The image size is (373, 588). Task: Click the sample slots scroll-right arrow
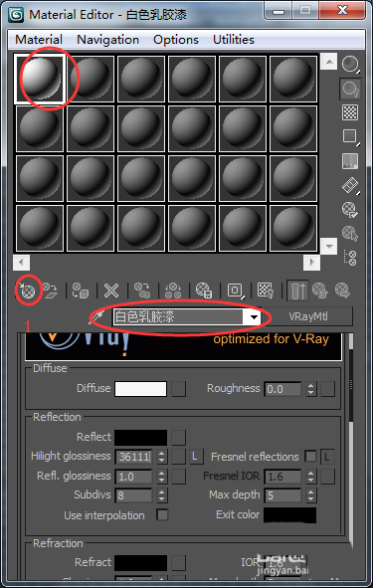pos(311,263)
